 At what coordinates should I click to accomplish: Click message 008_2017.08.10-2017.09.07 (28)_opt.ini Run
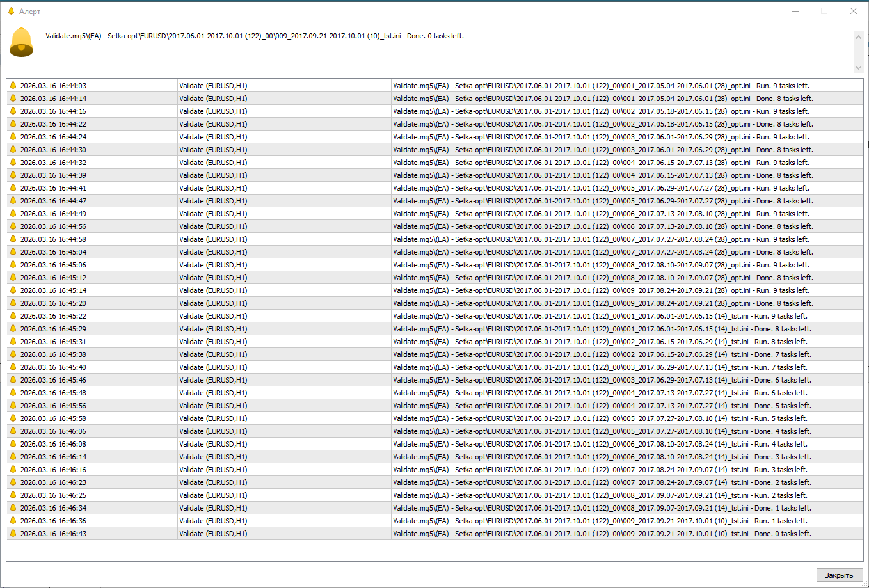pyautogui.click(x=601, y=265)
